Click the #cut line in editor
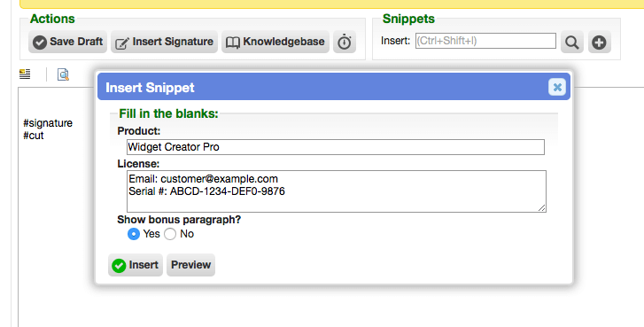 click(34, 136)
